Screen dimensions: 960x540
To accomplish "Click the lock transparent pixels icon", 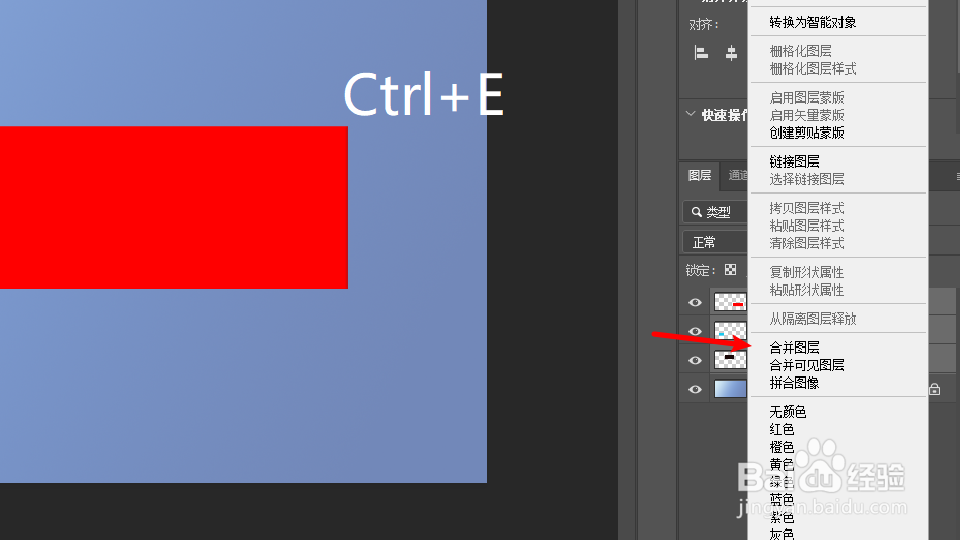I will [730, 270].
